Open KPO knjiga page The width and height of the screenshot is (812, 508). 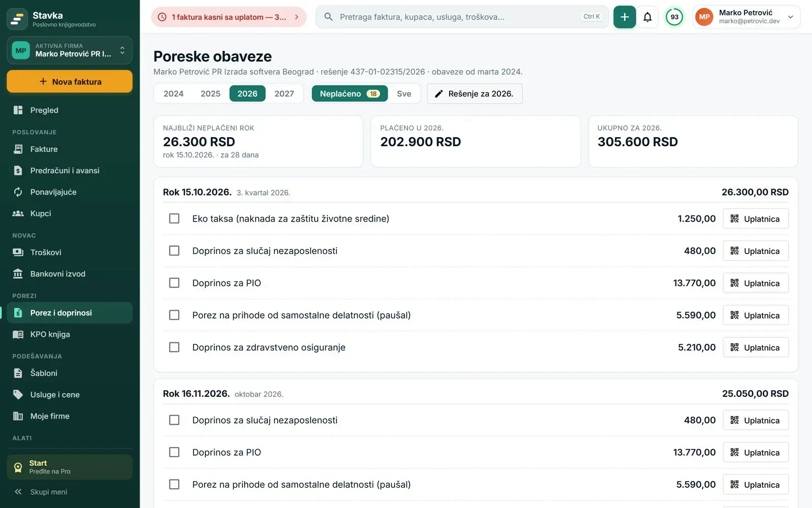[x=70, y=334]
